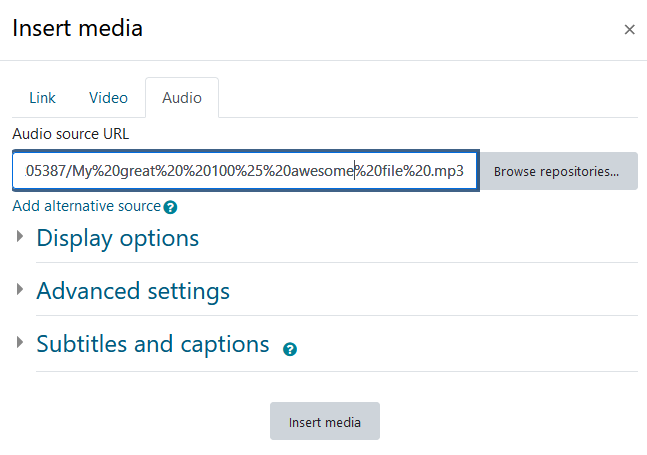
Task: Expand Subtitles and captions disclosure triangle
Action: (x=19, y=342)
